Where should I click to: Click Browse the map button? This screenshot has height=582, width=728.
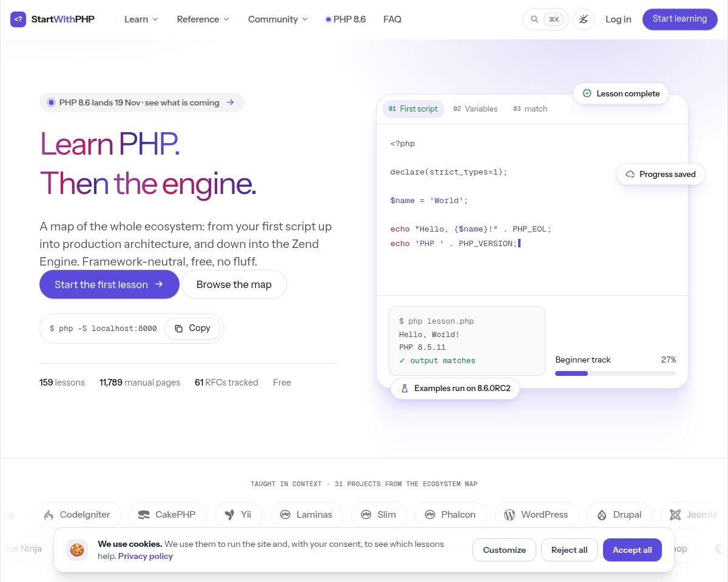pyautogui.click(x=234, y=284)
